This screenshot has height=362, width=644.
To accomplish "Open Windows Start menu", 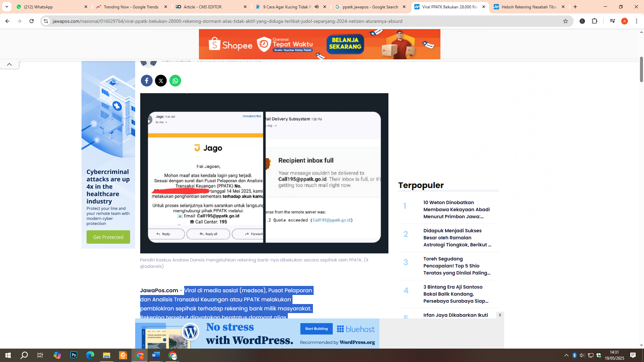I will pos(8,355).
